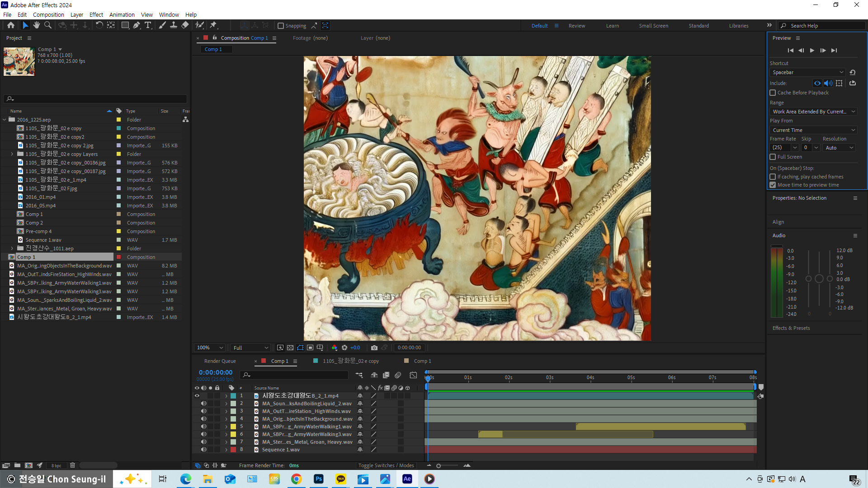Click the delete trash icon in Project panel
The image size is (868, 488).
tap(72, 465)
